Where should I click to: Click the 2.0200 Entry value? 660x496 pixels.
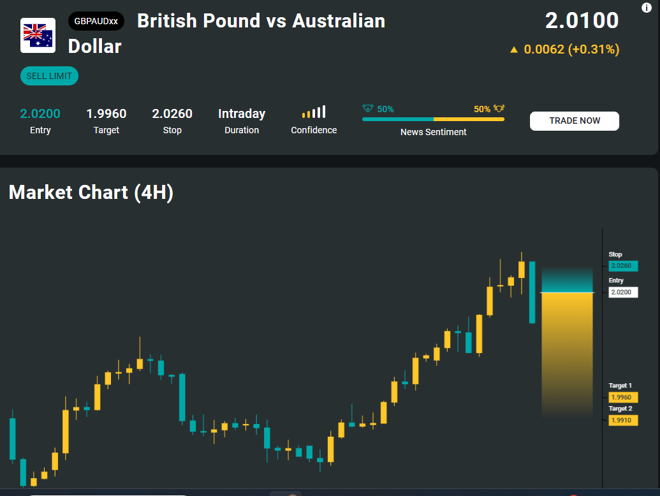40,114
